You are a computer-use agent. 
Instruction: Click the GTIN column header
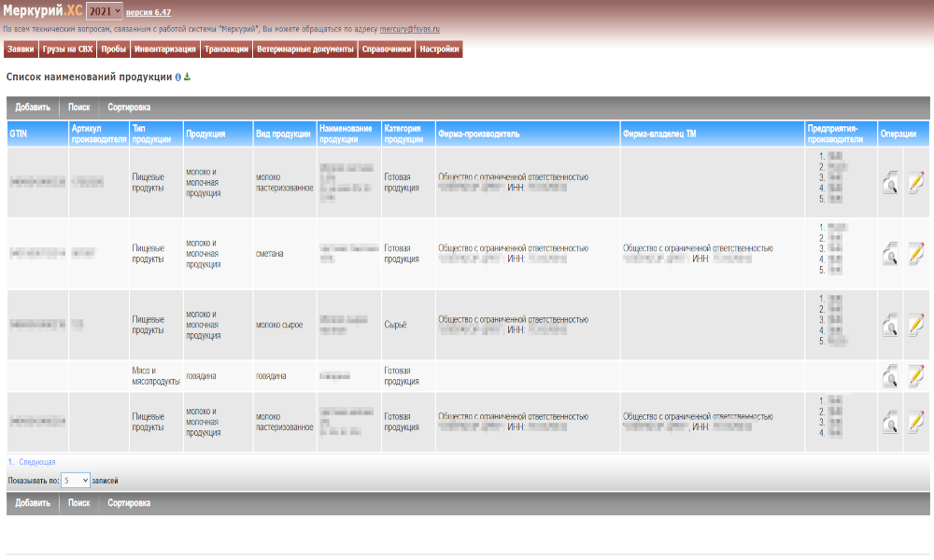[37, 133]
